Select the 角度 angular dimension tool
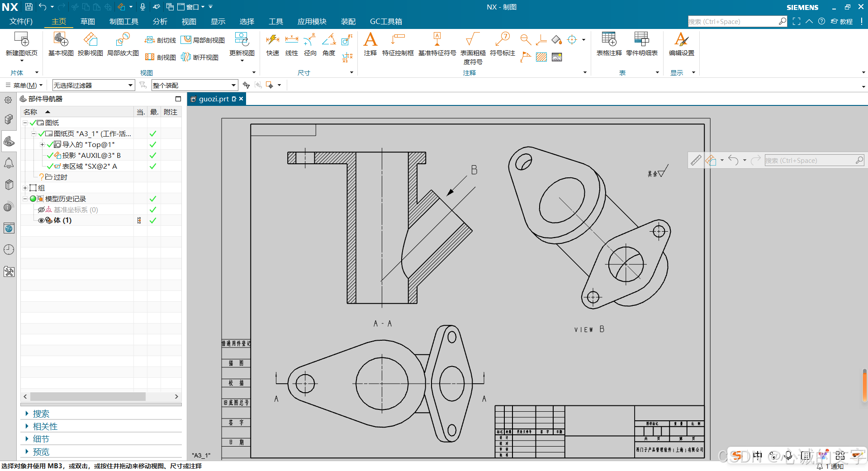This screenshot has width=868, height=471. tap(328, 44)
